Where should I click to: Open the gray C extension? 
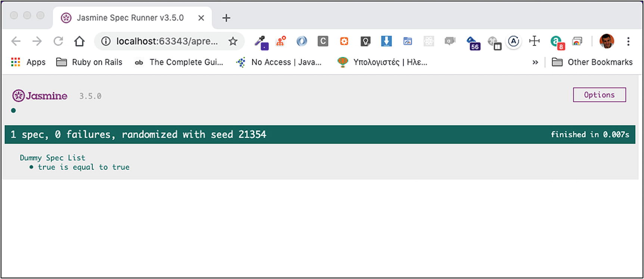pos(323,41)
